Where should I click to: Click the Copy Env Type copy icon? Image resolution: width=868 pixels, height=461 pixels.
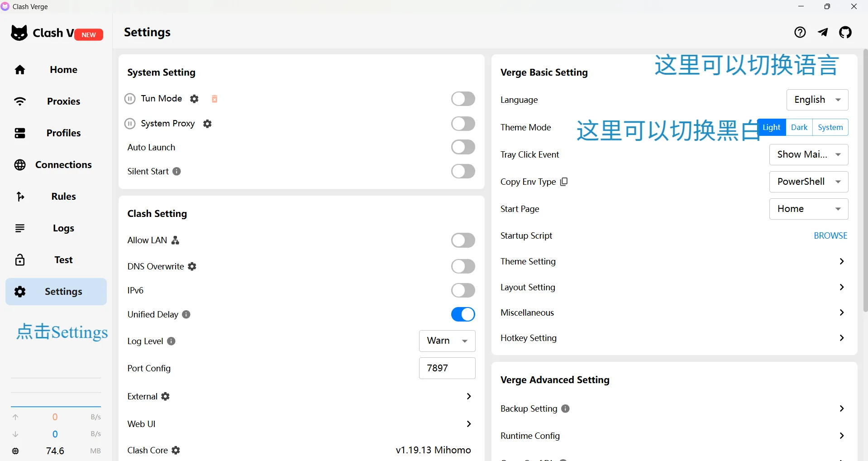564,182
